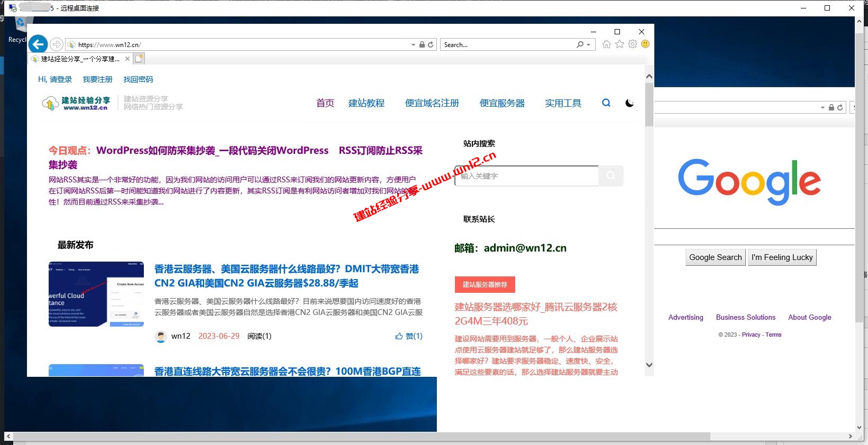Click the browser Back arrow button
The width and height of the screenshot is (868, 445).
click(x=38, y=44)
